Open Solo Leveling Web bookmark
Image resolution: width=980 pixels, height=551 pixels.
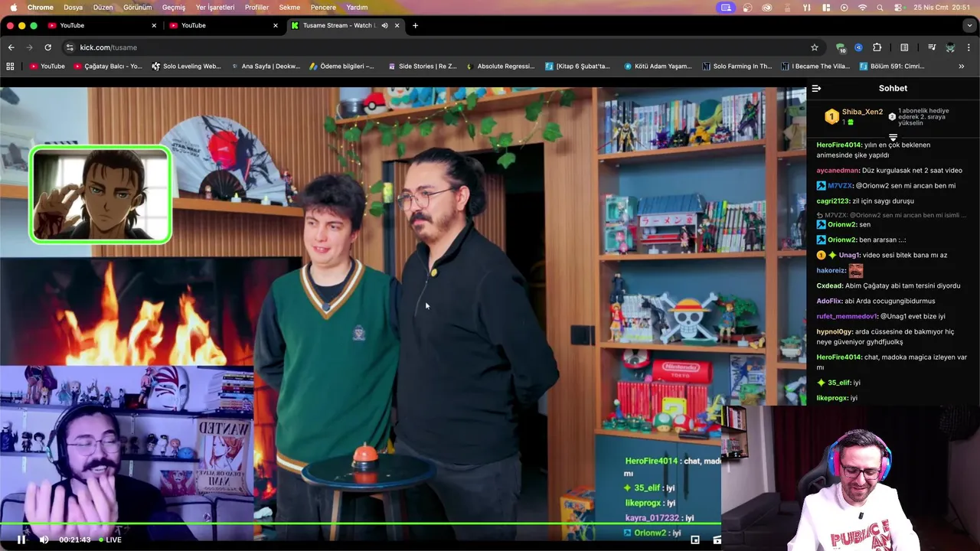tap(186, 67)
